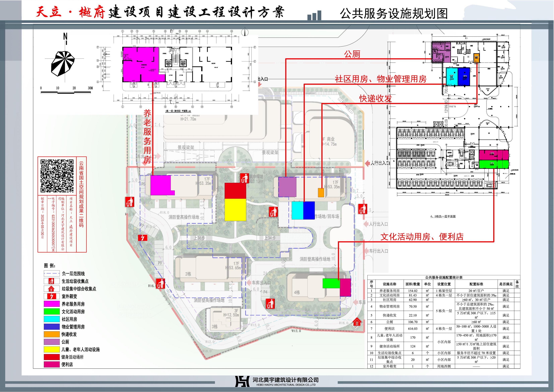Image resolution: width=554 pixels, height=392 pixels.
Task: Click the 文化活动用房、便利店 callout label
Action: click(x=422, y=236)
